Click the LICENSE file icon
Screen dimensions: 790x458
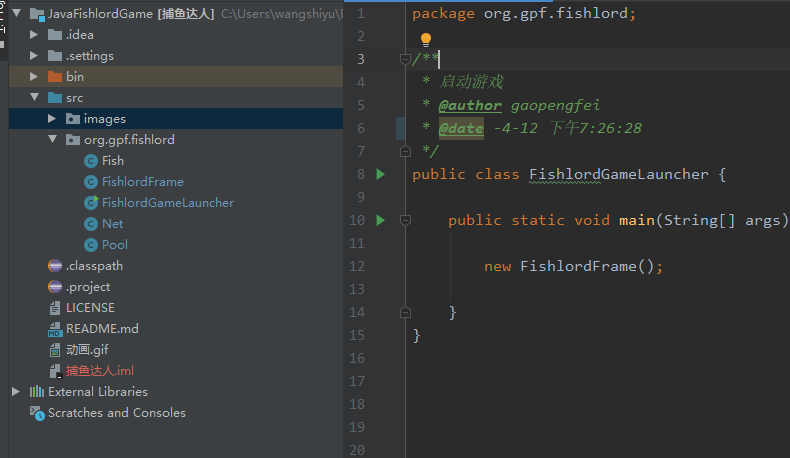point(55,308)
